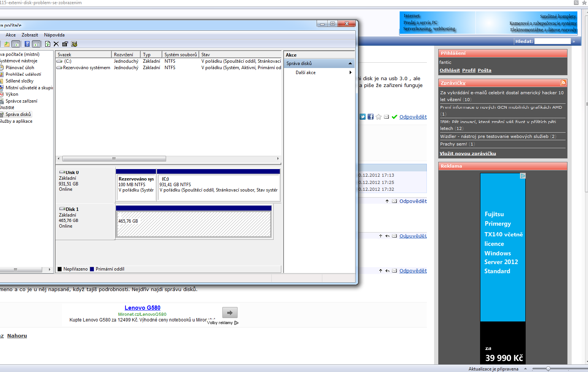Click the Zprávičky heading link
This screenshot has height=372, width=588.
[x=453, y=83]
